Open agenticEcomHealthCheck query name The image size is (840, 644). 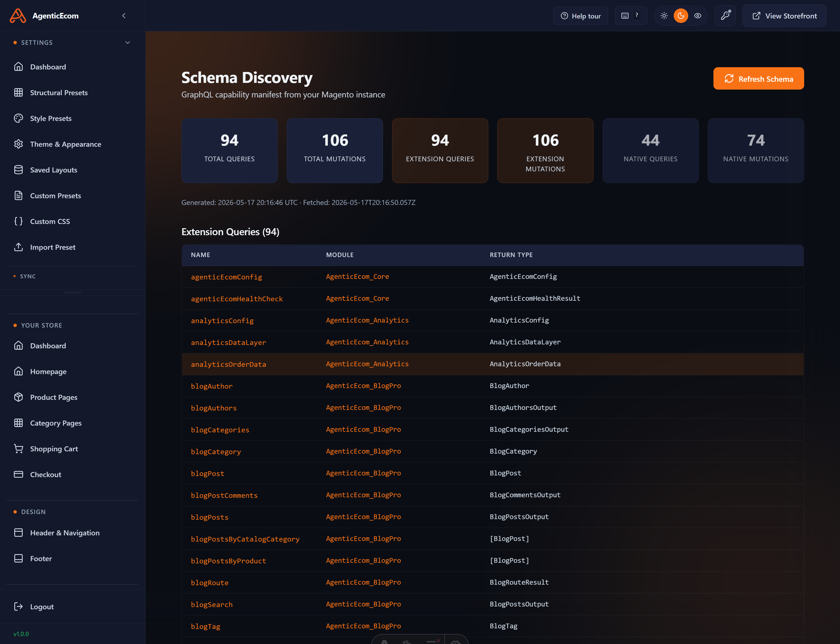click(237, 298)
